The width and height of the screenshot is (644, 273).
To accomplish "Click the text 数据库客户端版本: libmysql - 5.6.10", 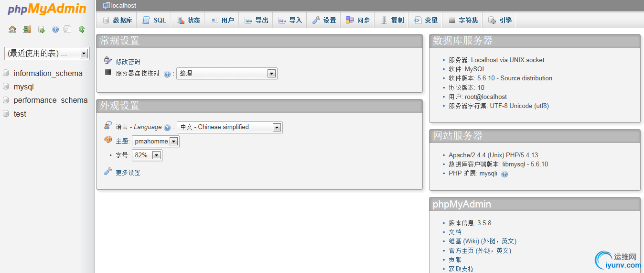I will pos(498,164).
